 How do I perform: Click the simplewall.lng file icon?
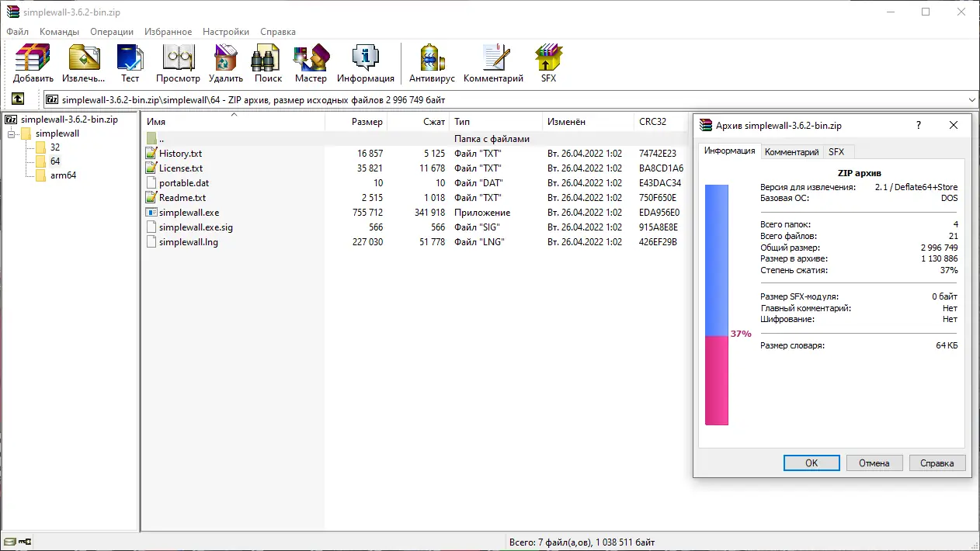151,242
